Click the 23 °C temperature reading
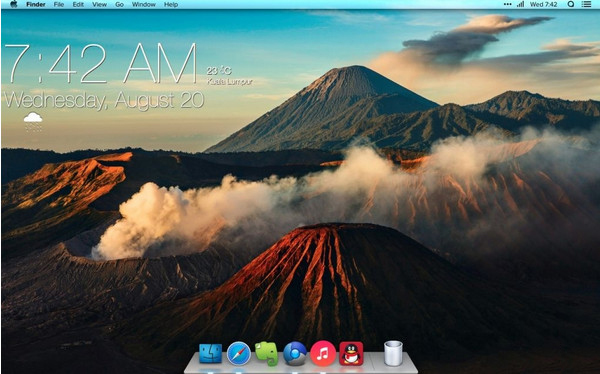This screenshot has width=600, height=374. [x=219, y=70]
